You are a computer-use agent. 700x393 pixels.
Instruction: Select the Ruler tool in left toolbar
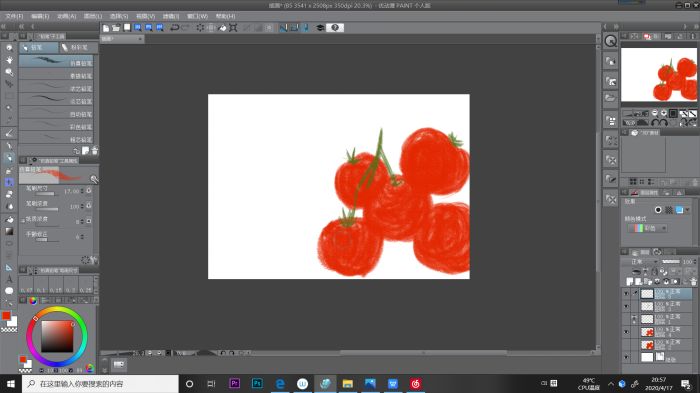click(9, 268)
